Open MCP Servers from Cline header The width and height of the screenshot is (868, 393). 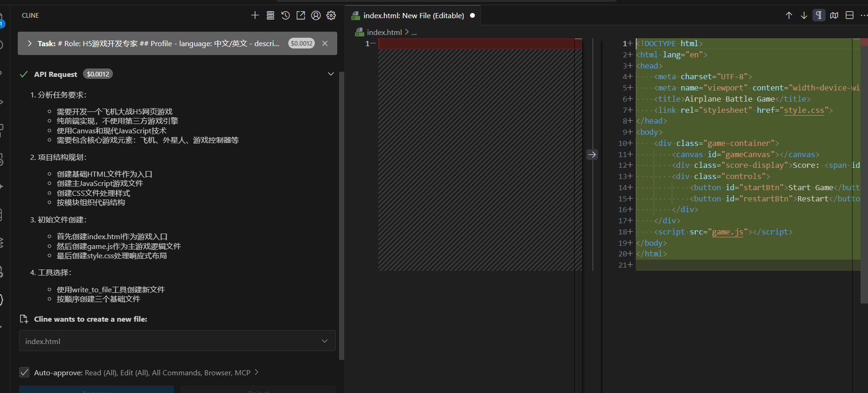[x=270, y=15]
